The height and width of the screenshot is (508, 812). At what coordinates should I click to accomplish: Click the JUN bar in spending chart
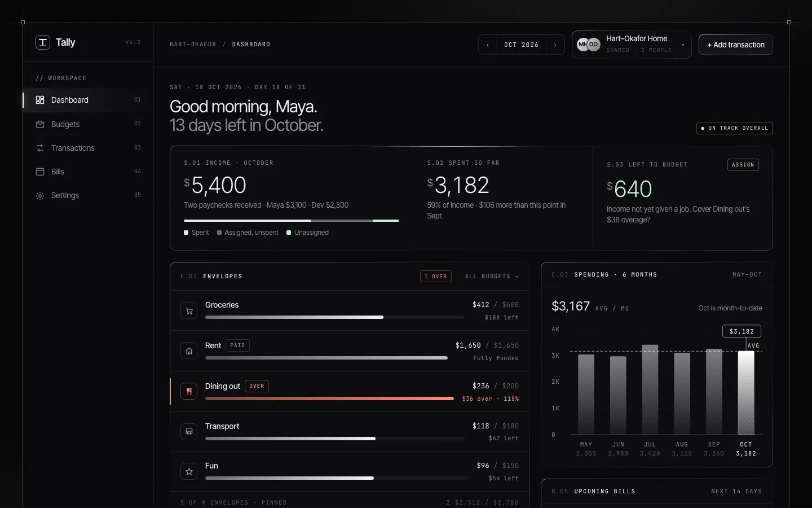coord(618,395)
